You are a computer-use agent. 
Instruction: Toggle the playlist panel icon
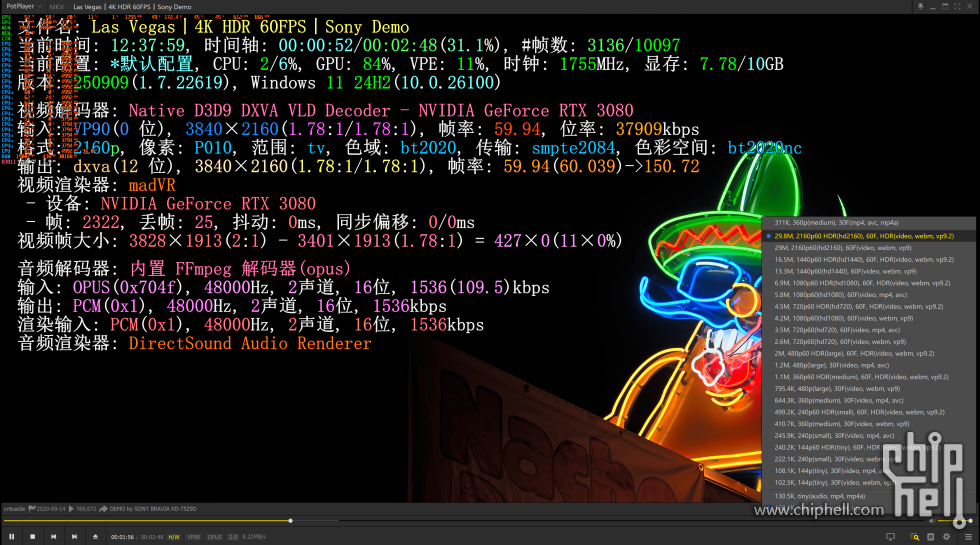(929, 537)
